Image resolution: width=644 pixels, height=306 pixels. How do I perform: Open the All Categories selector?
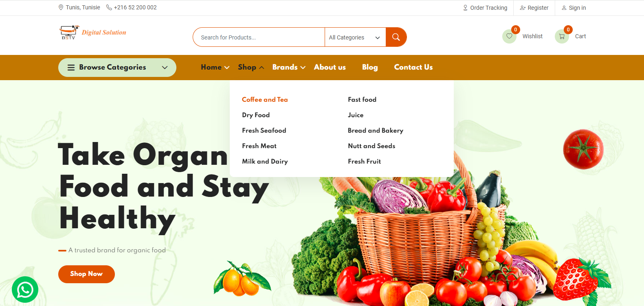coord(355,37)
